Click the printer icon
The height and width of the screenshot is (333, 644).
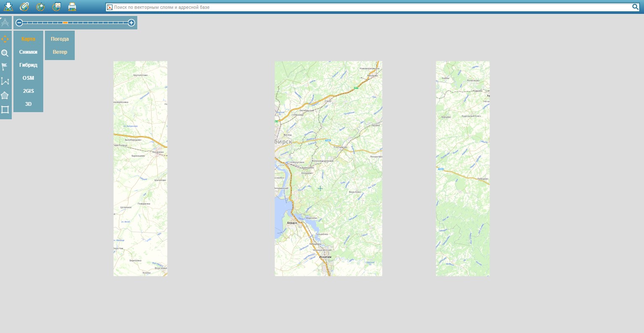(72, 6)
